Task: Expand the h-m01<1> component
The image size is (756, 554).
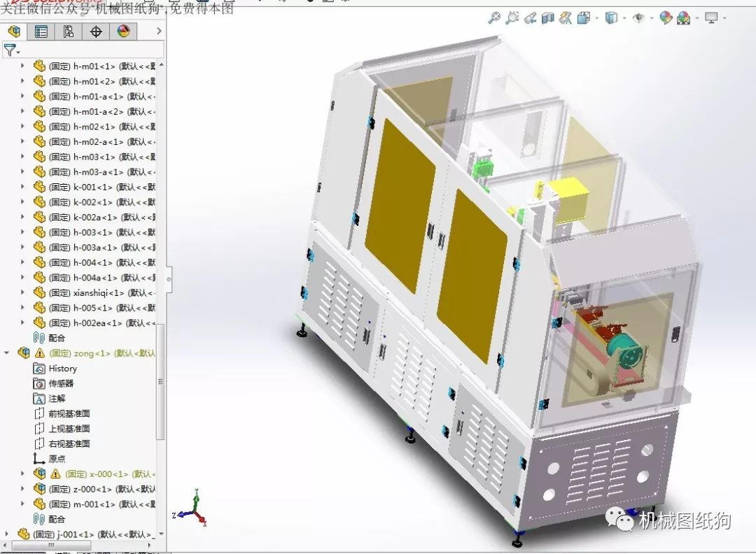Action: tap(22, 66)
